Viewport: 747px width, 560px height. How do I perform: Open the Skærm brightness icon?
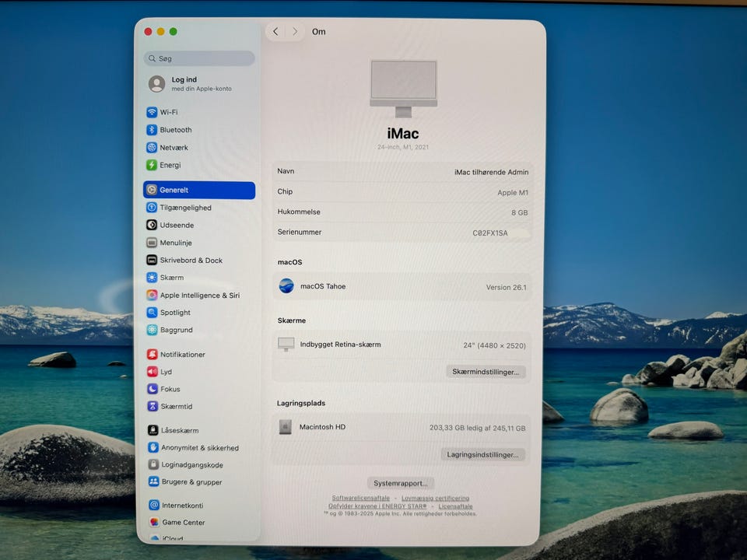coord(152,277)
